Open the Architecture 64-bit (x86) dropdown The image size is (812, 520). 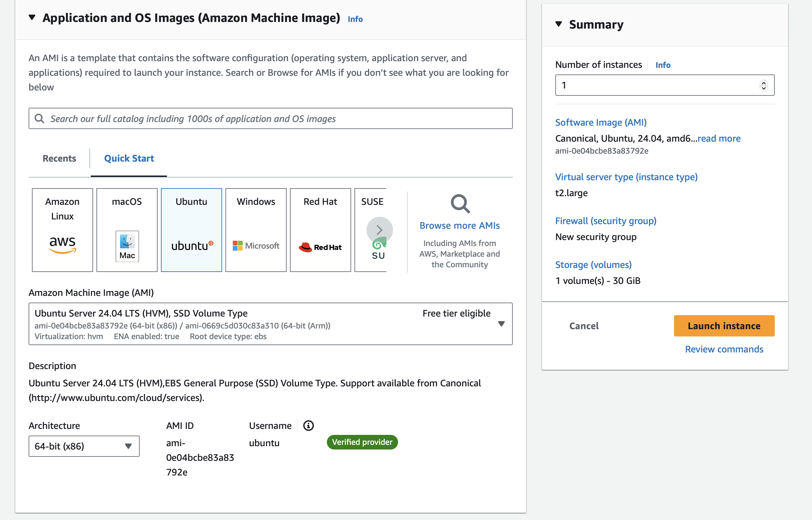(84, 446)
